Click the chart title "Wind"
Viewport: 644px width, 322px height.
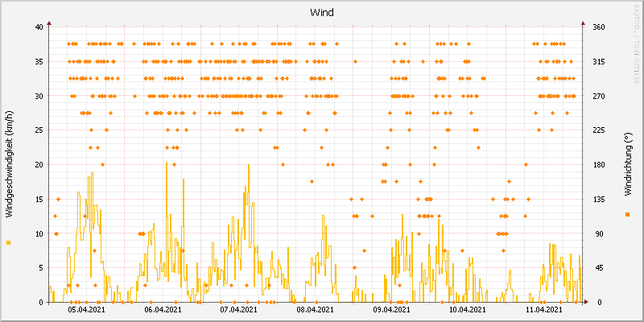tap(321, 13)
